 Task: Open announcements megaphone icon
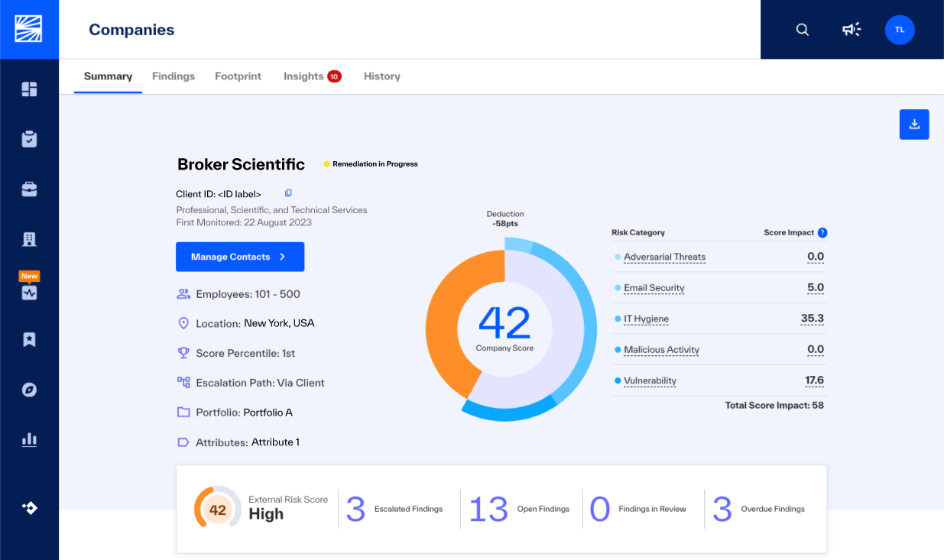(851, 30)
